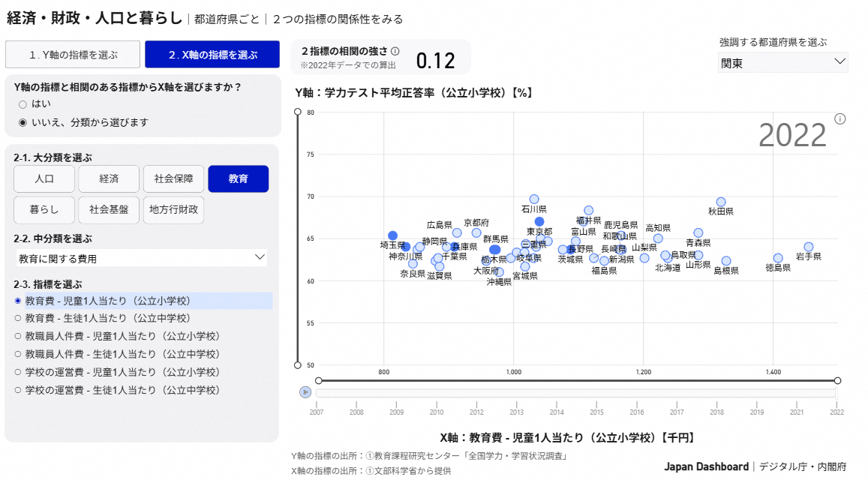The height and width of the screenshot is (480, 868).
Task: Select the 経済 category button
Action: tap(108, 178)
